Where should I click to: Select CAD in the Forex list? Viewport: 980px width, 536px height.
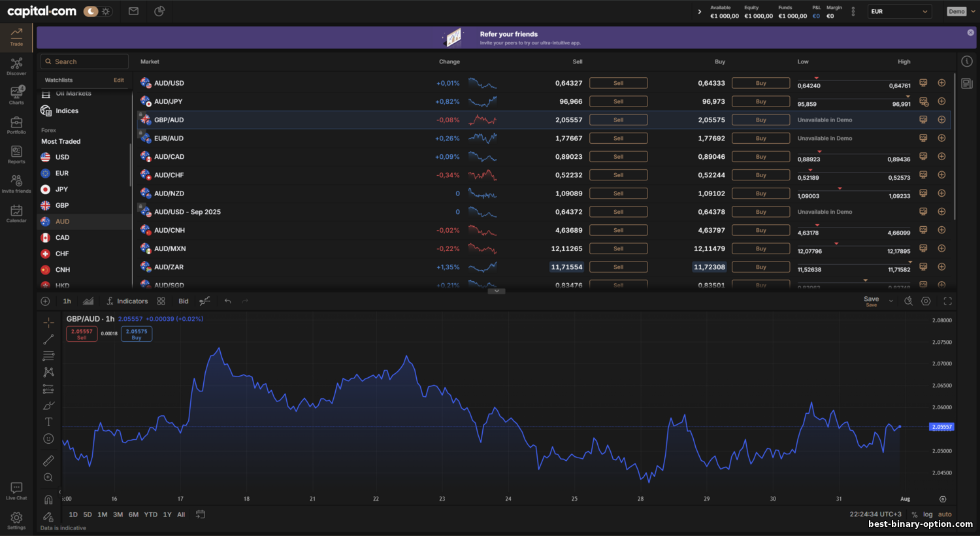tap(63, 238)
